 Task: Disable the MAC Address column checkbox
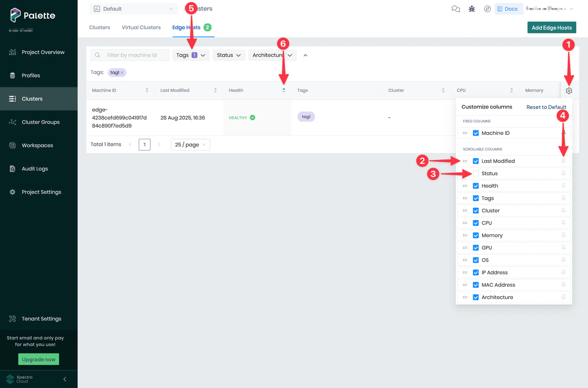(475, 285)
